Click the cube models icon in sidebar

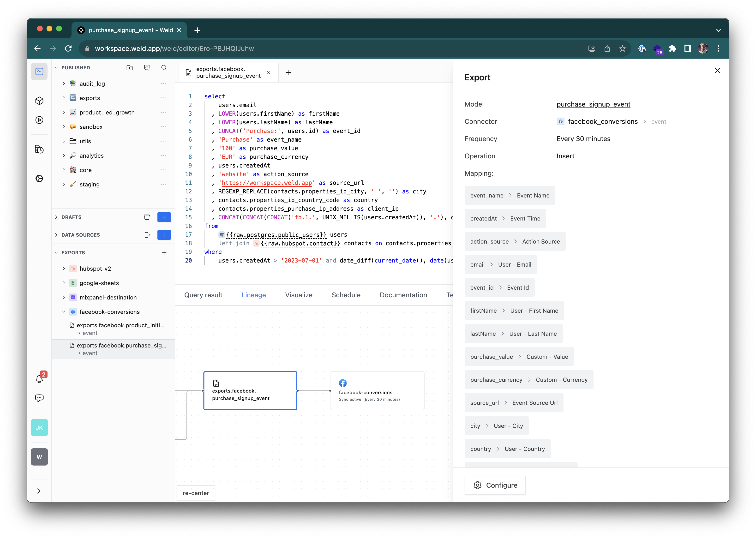pos(39,101)
